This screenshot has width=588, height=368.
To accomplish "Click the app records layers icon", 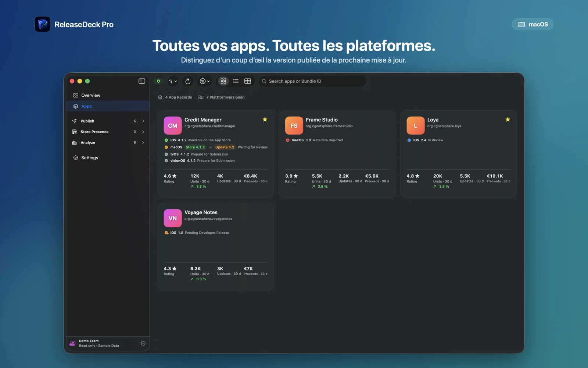I will 160,97.
